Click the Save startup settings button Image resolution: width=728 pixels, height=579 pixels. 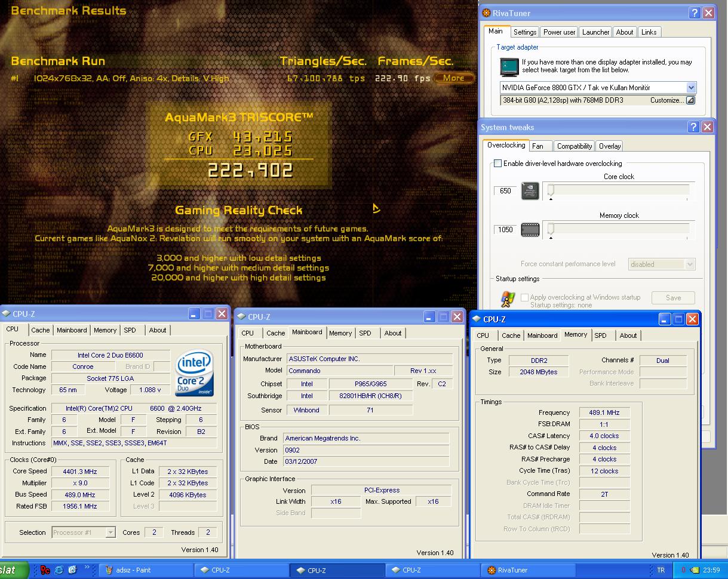(x=673, y=298)
